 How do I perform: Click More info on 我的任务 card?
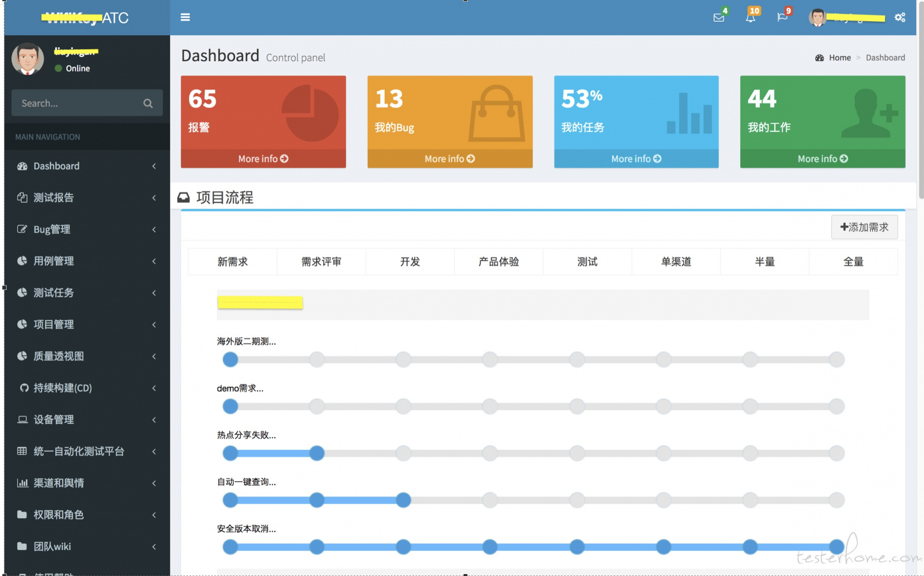click(636, 158)
